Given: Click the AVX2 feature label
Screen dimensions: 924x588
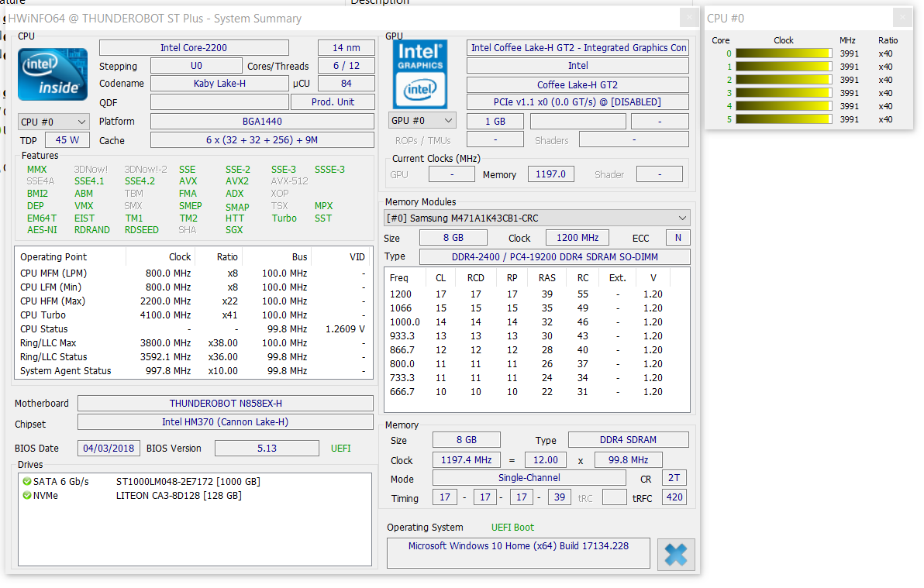Looking at the screenshot, I should [x=237, y=181].
